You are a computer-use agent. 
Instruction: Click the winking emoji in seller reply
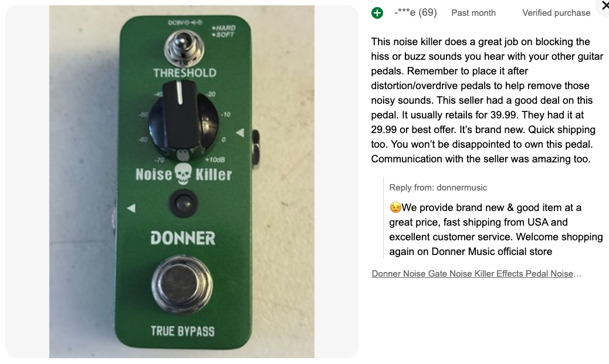[x=395, y=207]
